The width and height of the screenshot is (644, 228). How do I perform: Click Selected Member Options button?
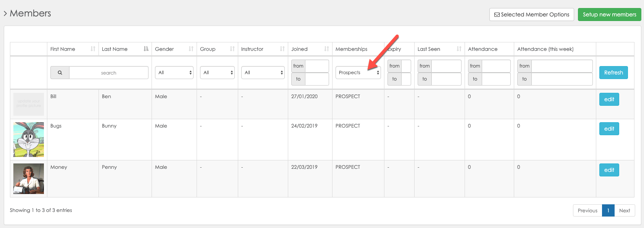pos(531,15)
